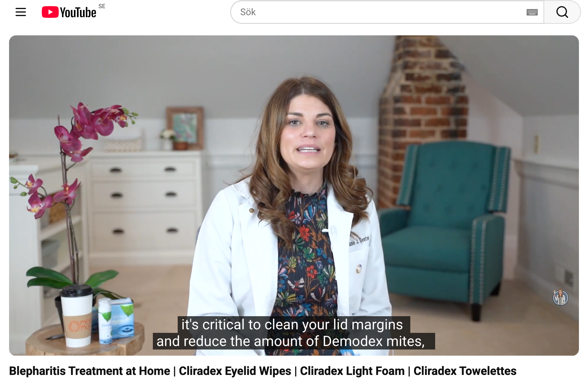Pause video by clicking the speaker's face
Viewport: 588px width, 384px height.
pos(307,132)
